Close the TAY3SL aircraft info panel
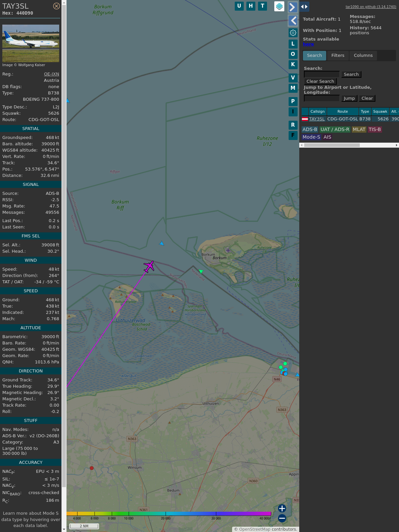 57,6
